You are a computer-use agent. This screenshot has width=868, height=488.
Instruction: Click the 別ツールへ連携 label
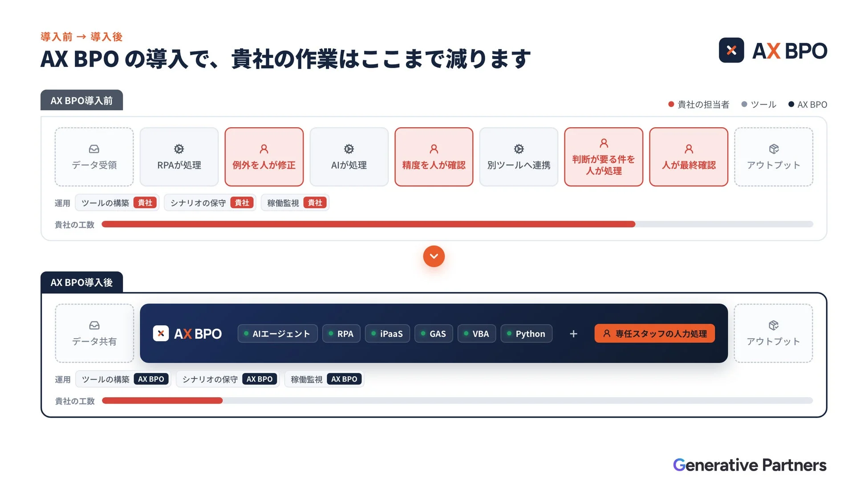tap(519, 165)
